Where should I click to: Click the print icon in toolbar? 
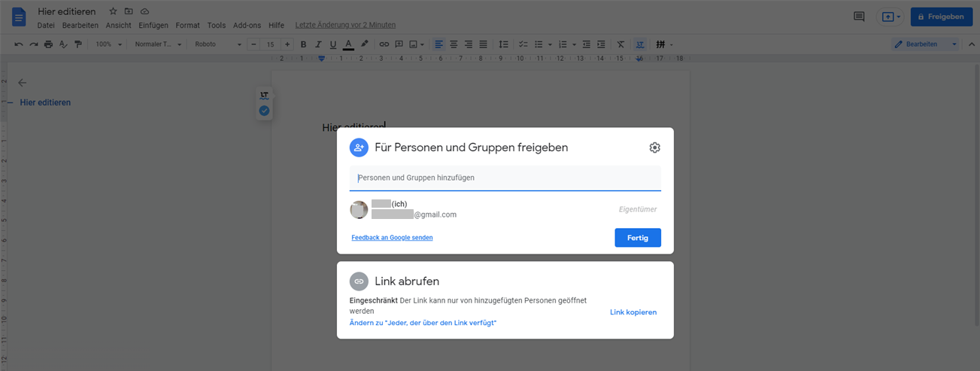48,44
